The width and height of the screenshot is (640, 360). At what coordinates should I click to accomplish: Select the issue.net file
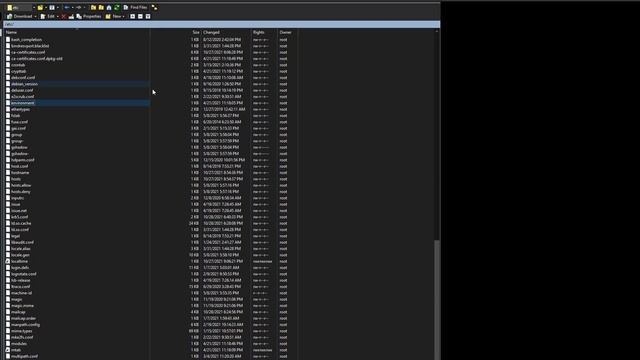click(x=19, y=211)
